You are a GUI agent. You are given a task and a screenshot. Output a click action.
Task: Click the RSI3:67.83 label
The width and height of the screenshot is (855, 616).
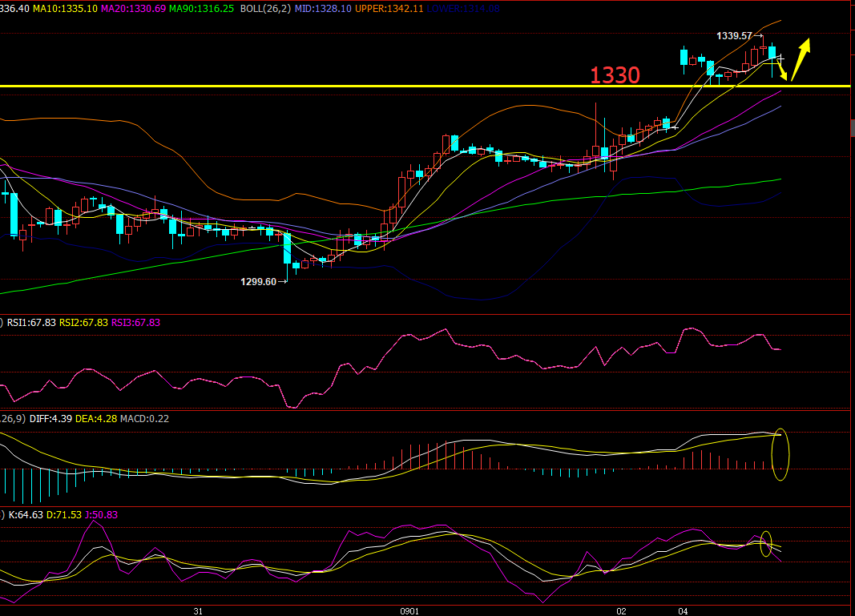(135, 323)
